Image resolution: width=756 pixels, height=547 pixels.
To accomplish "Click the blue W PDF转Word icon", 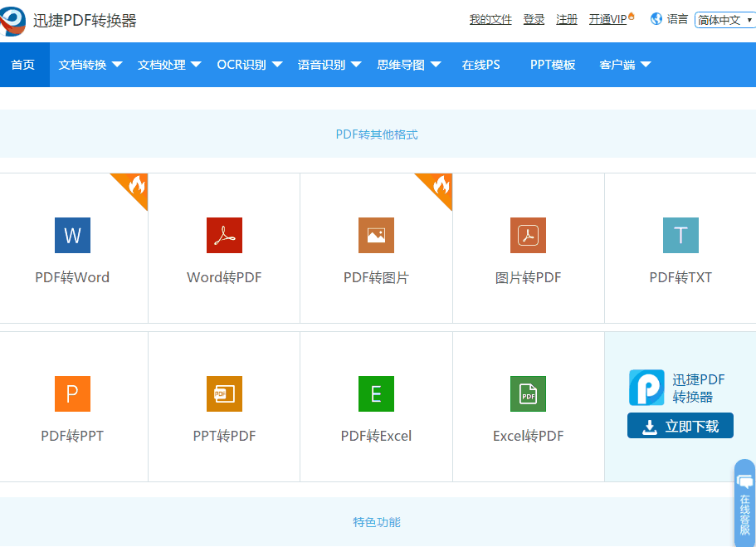I will click(x=72, y=236).
